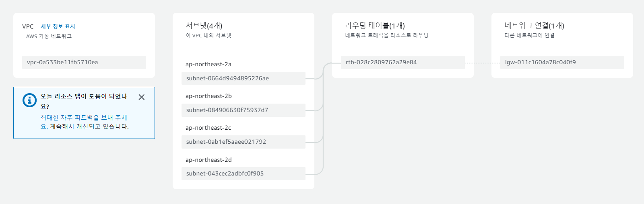Select internet gateway igw-011c1604a78c040f9
This screenshot has height=204, width=644.
(562, 62)
